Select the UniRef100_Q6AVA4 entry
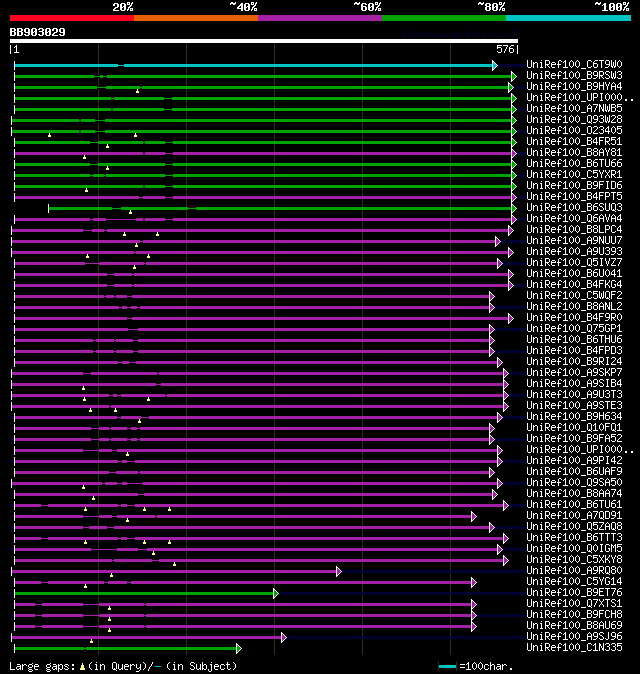The width and height of the screenshot is (640, 674). [574, 218]
